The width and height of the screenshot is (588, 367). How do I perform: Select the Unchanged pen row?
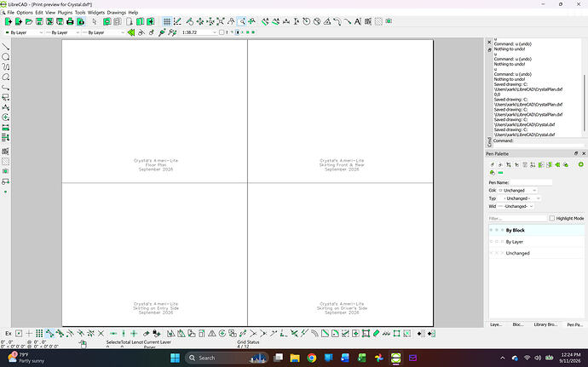coord(537,253)
